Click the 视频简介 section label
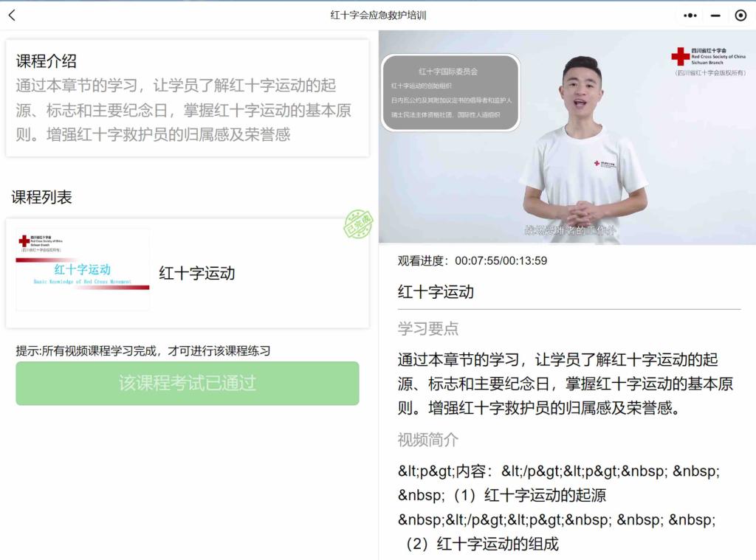The image size is (756, 560). (x=427, y=440)
